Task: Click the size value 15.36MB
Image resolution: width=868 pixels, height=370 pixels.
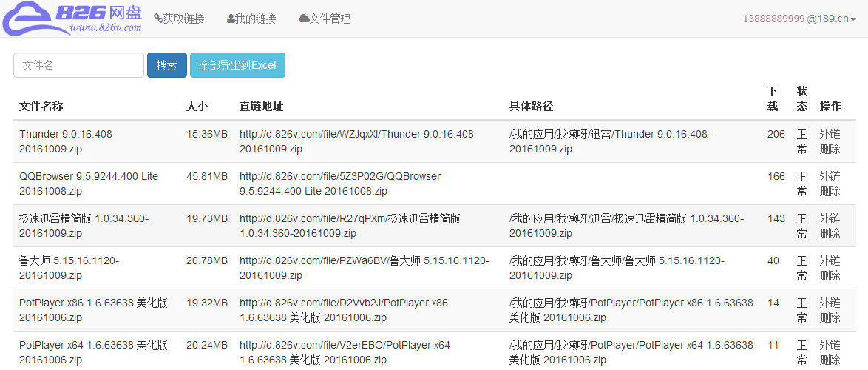Action: click(x=207, y=134)
